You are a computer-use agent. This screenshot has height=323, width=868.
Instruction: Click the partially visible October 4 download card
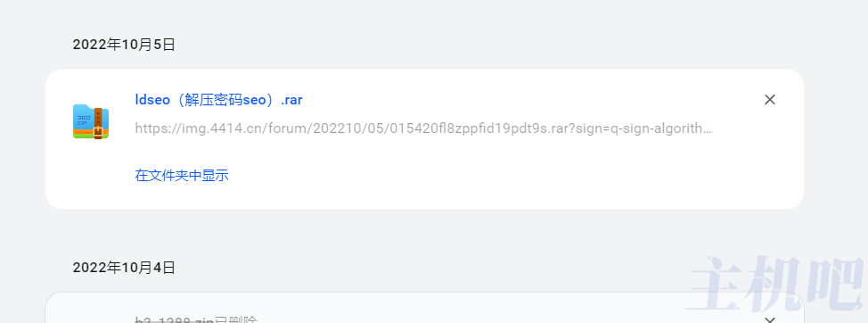424,308
